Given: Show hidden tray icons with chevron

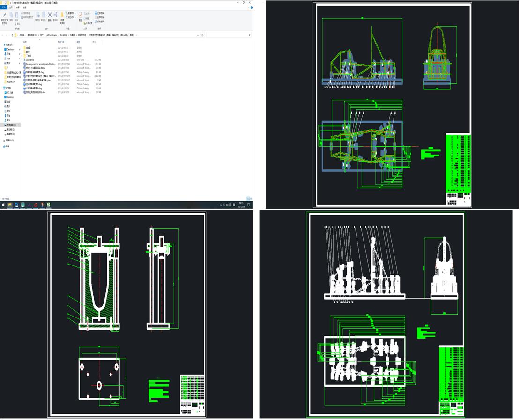Looking at the screenshot, I should click(221, 205).
